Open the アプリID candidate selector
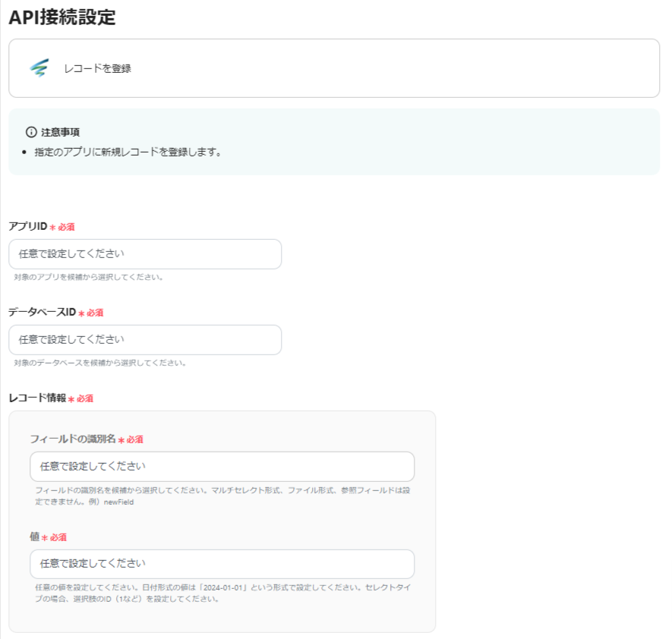Viewport: 672px width, 639px height. click(x=145, y=254)
